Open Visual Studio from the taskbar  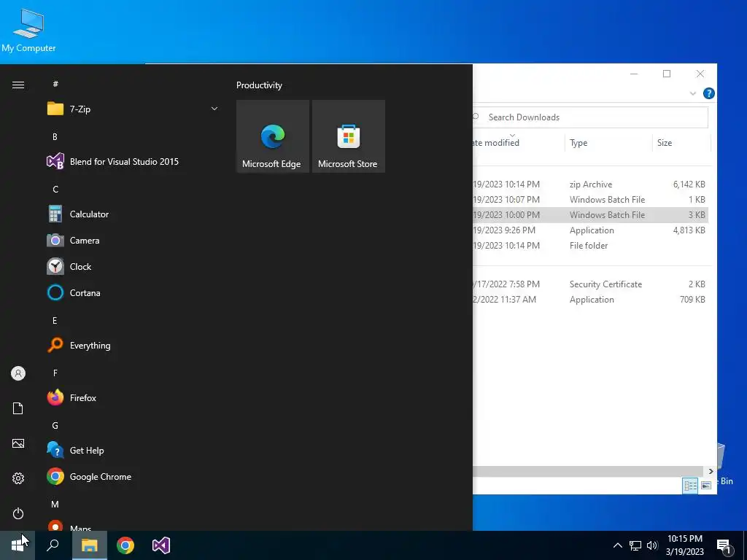pyautogui.click(x=161, y=545)
